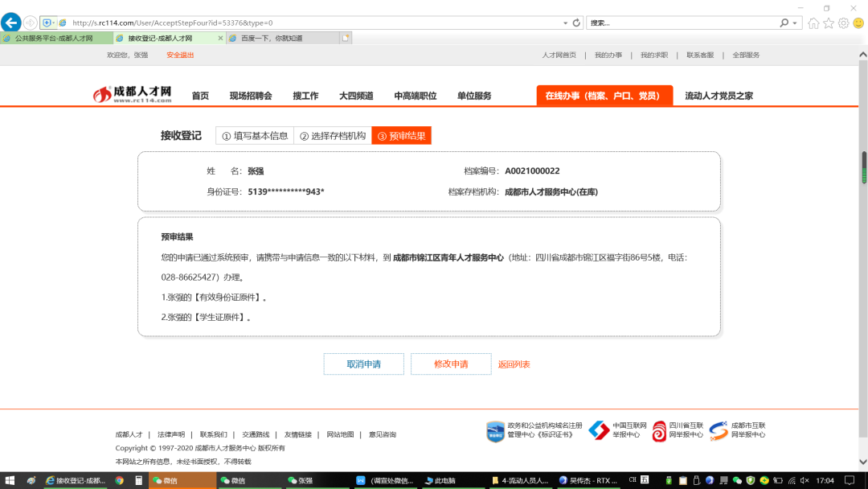Image resolution: width=868 pixels, height=489 pixels.
Task: Open the 在线办事 (档案、户口、党员) menu
Action: tap(604, 96)
